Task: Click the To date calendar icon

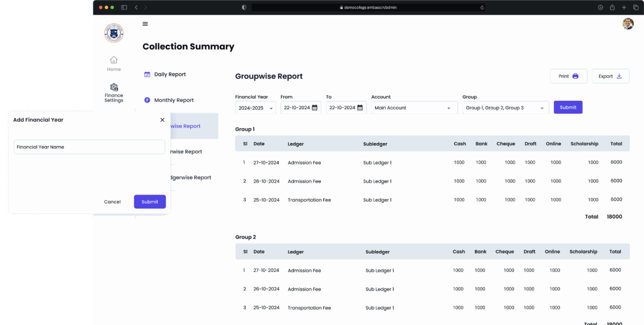Action: [x=360, y=108]
